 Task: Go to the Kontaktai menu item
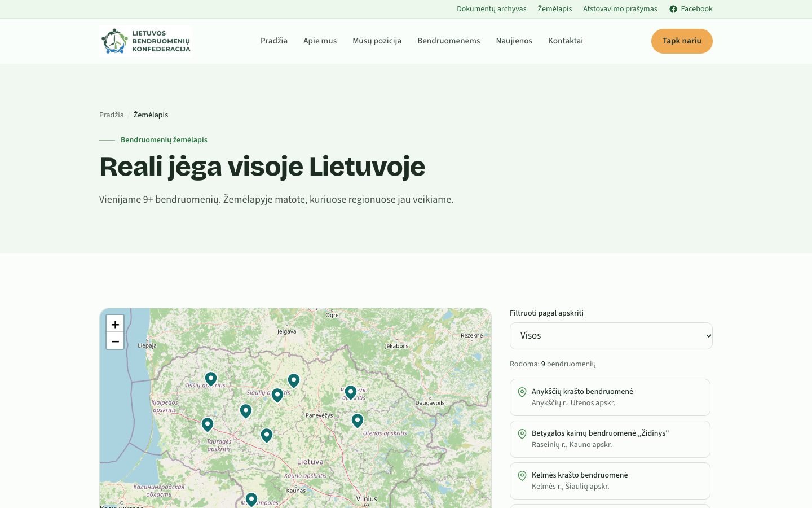click(x=566, y=41)
